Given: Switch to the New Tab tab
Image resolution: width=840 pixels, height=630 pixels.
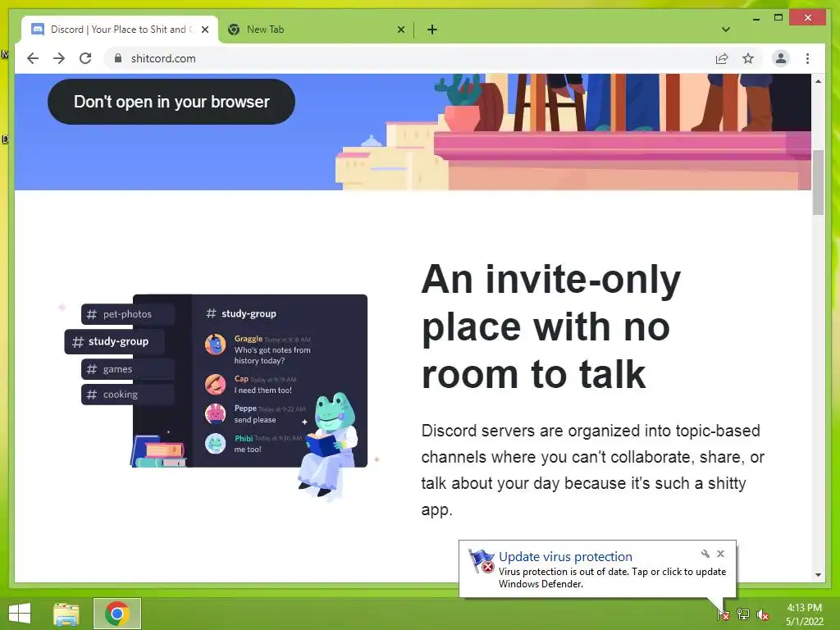Looking at the screenshot, I should tap(316, 30).
